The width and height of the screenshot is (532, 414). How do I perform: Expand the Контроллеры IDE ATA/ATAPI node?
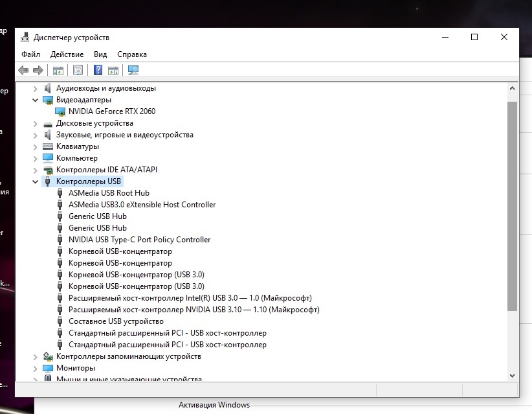point(36,170)
